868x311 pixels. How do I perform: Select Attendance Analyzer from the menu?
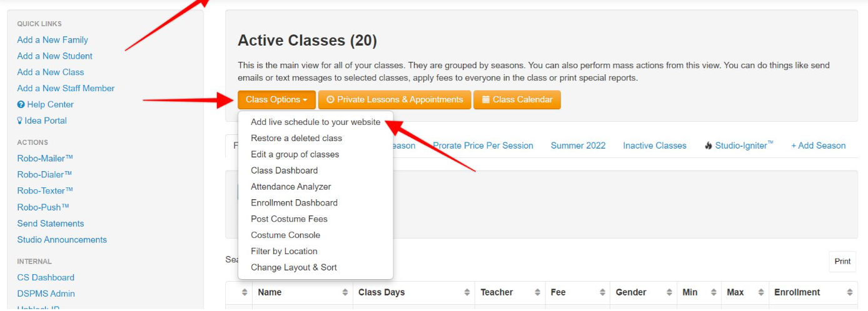pyautogui.click(x=291, y=187)
